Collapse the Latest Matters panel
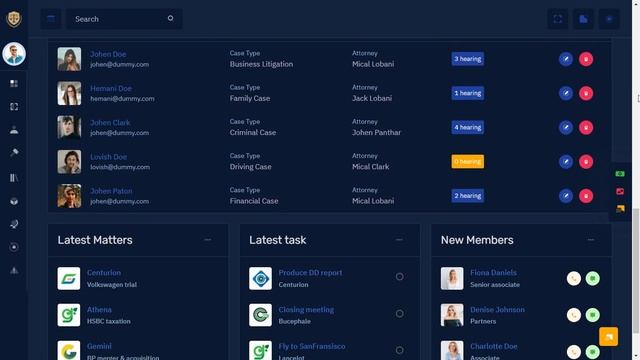The height and width of the screenshot is (360, 640). (x=208, y=240)
